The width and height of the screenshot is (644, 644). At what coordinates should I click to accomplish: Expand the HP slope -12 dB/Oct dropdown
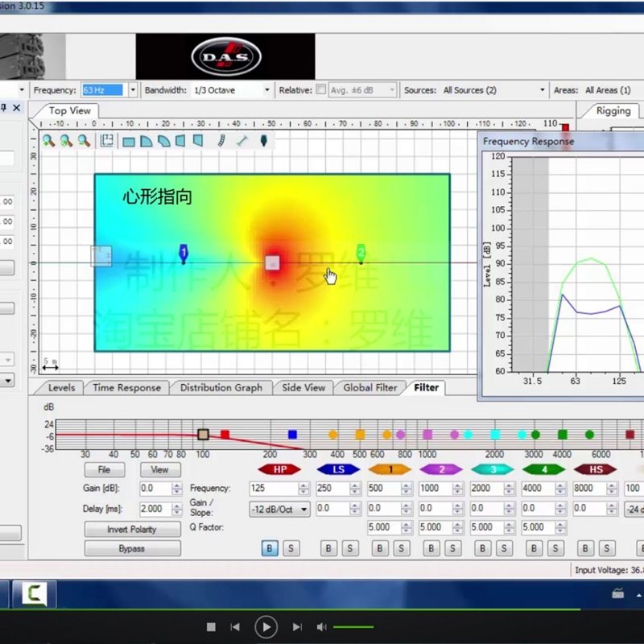coord(303,510)
